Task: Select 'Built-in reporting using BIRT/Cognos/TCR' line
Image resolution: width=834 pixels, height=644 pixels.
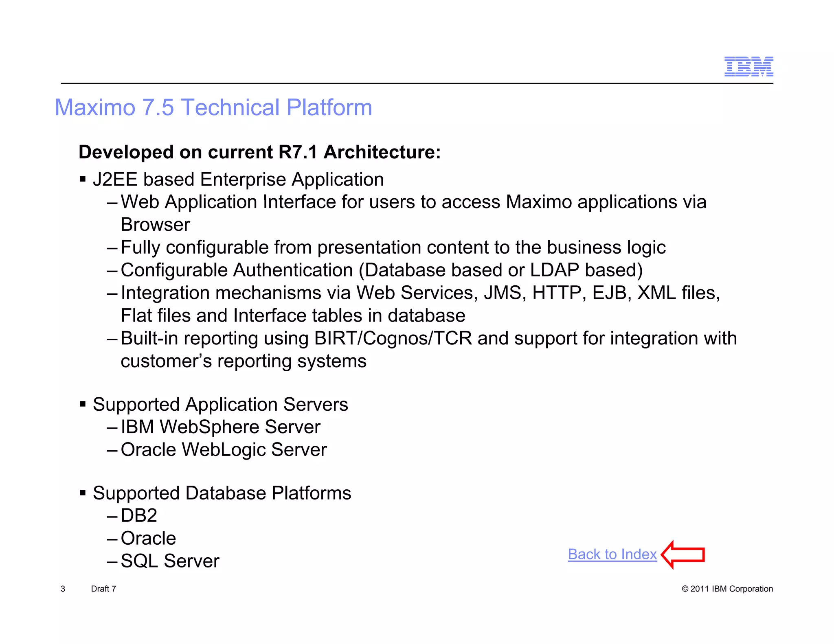Action: pyautogui.click(x=429, y=339)
